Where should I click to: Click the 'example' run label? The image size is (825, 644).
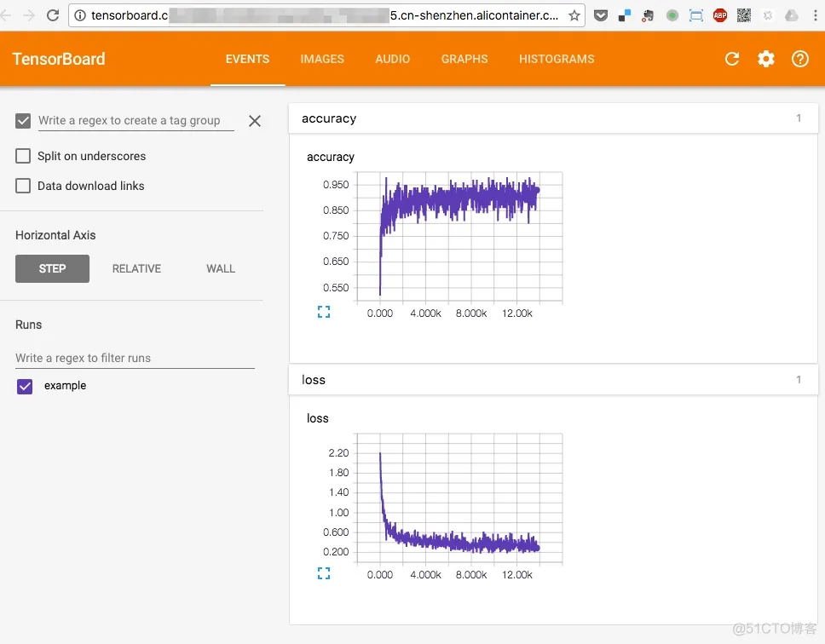(66, 385)
